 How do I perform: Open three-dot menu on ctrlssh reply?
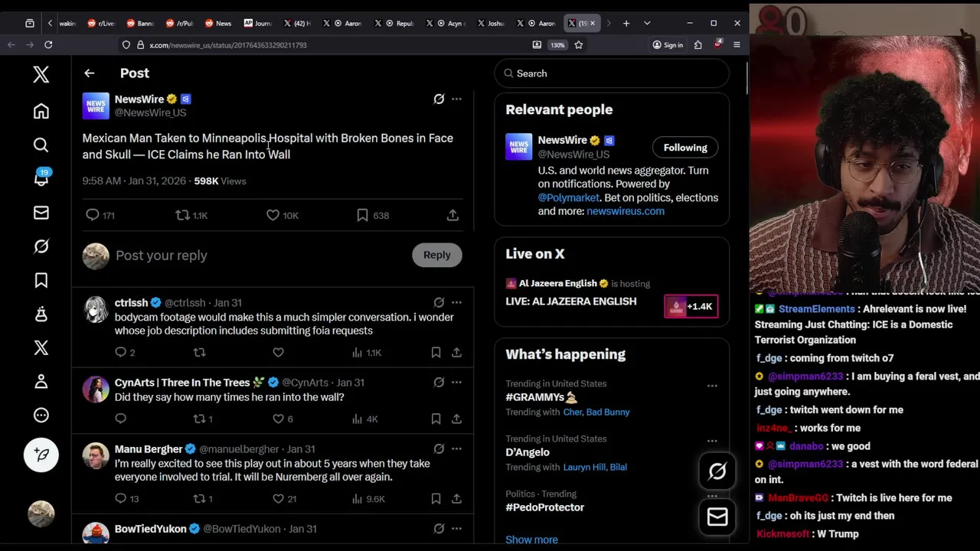(x=456, y=302)
